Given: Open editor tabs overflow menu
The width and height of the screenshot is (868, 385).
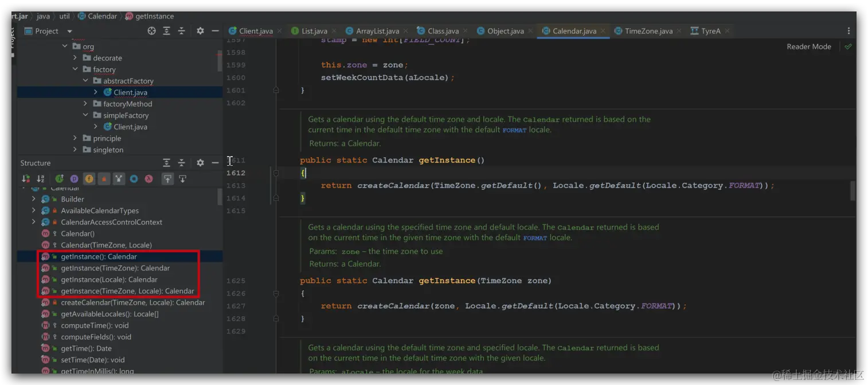Looking at the screenshot, I should coord(849,31).
